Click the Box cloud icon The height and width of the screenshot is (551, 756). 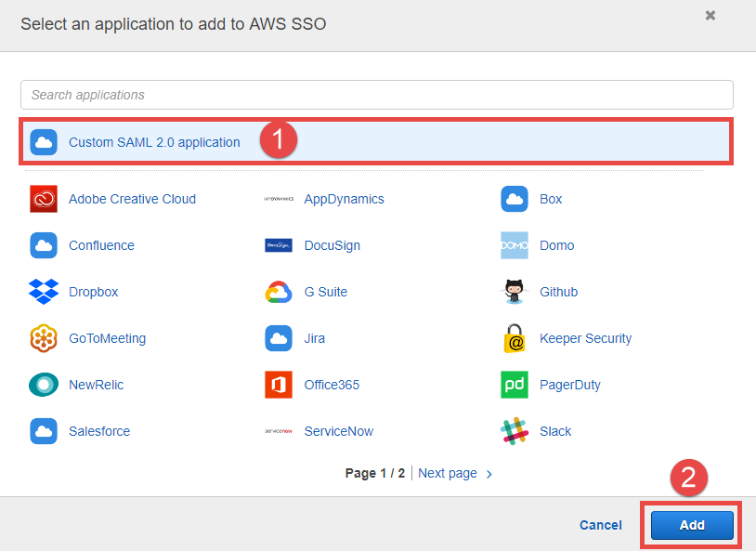tap(515, 199)
